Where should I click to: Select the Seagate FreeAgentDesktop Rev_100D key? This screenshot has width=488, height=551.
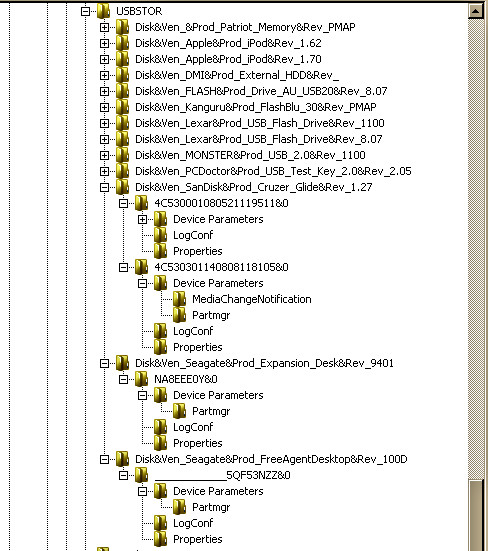[x=271, y=459]
